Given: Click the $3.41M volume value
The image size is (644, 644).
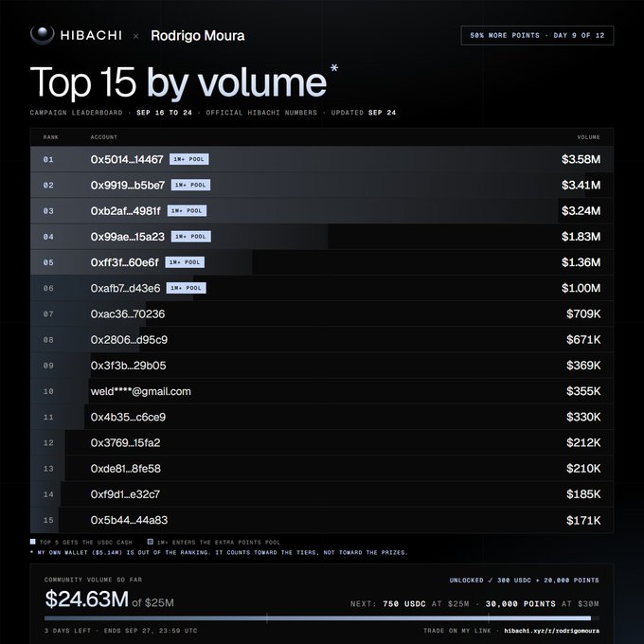Looking at the screenshot, I should pos(581,186).
